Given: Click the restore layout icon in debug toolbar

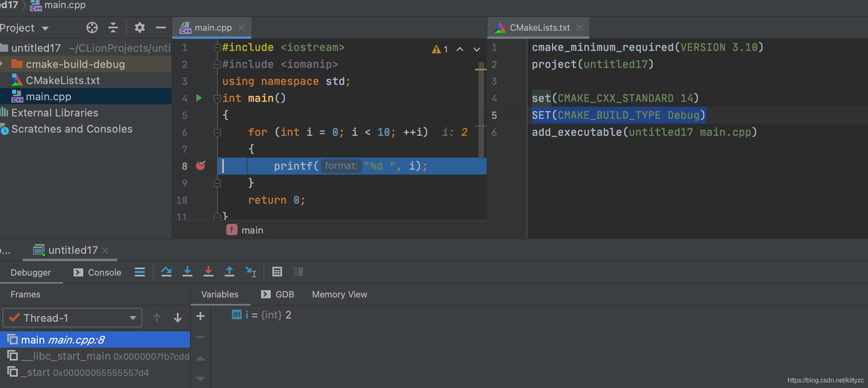Looking at the screenshot, I should (x=298, y=272).
